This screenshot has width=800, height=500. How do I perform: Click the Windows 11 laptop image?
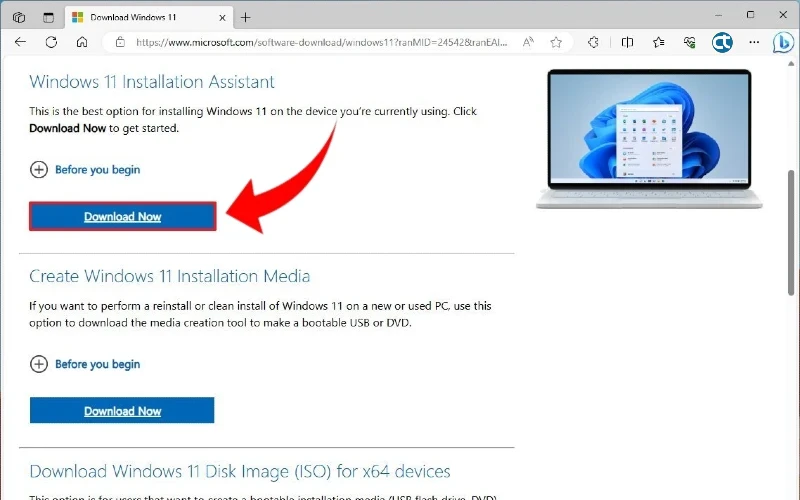point(649,139)
